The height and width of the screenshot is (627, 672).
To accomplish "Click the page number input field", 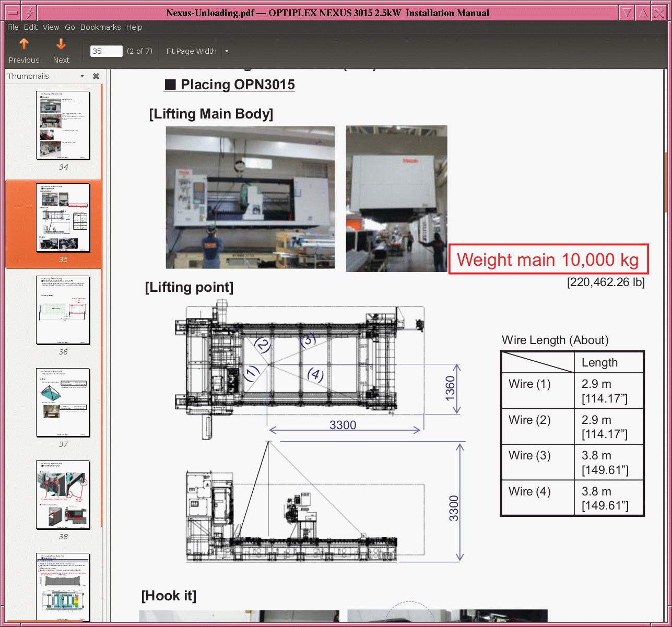I will point(106,51).
